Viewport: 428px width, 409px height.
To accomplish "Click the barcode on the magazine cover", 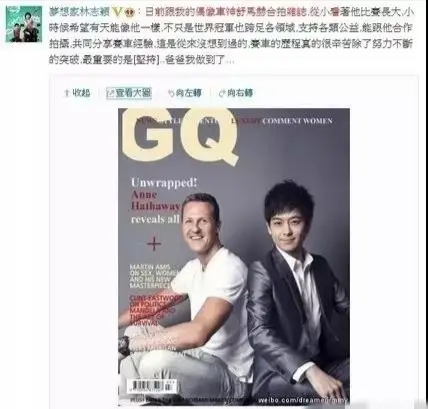I will point(152,386).
